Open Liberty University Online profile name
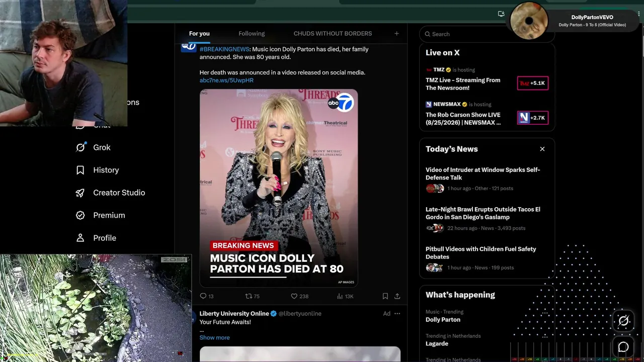Screen dimensions: 644x362 234,314
